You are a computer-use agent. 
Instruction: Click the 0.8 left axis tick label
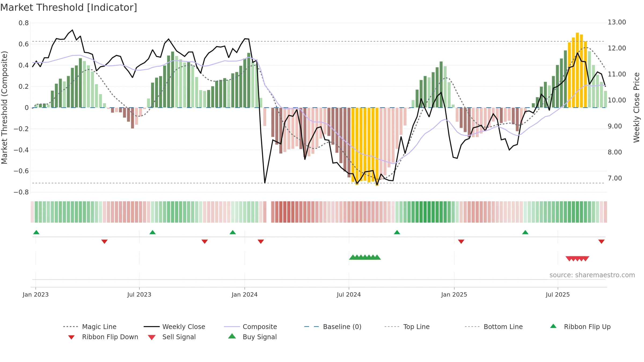coord(24,23)
